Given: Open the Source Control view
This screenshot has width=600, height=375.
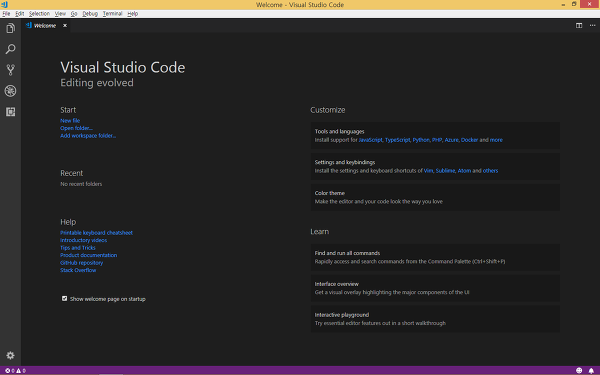Looking at the screenshot, I should [10, 70].
